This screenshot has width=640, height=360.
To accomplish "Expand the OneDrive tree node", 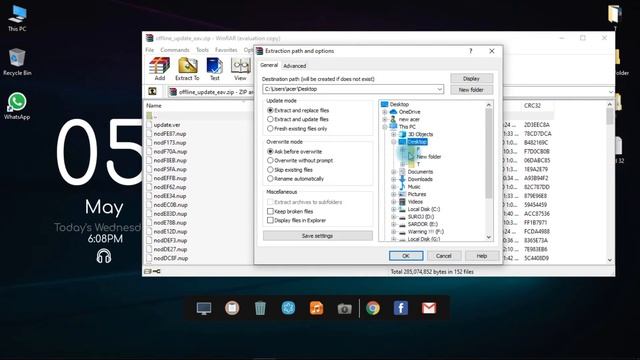I will (384, 112).
